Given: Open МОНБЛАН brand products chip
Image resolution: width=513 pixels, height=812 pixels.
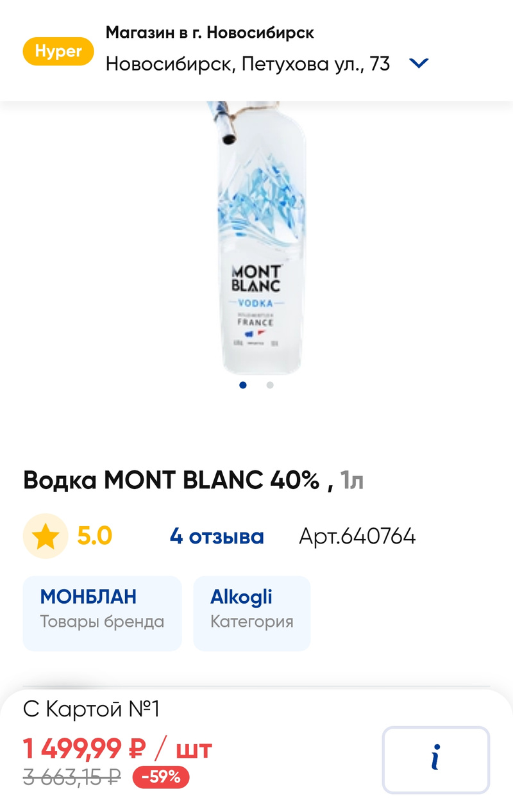Looking at the screenshot, I should pos(102,608).
